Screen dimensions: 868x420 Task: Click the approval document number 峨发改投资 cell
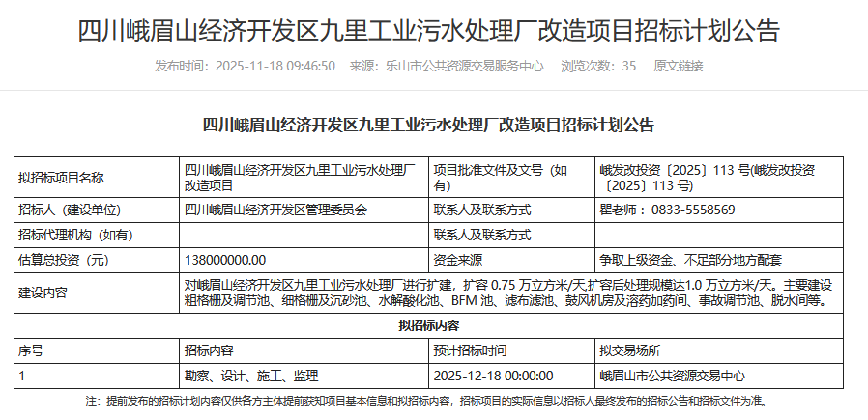tap(707, 178)
